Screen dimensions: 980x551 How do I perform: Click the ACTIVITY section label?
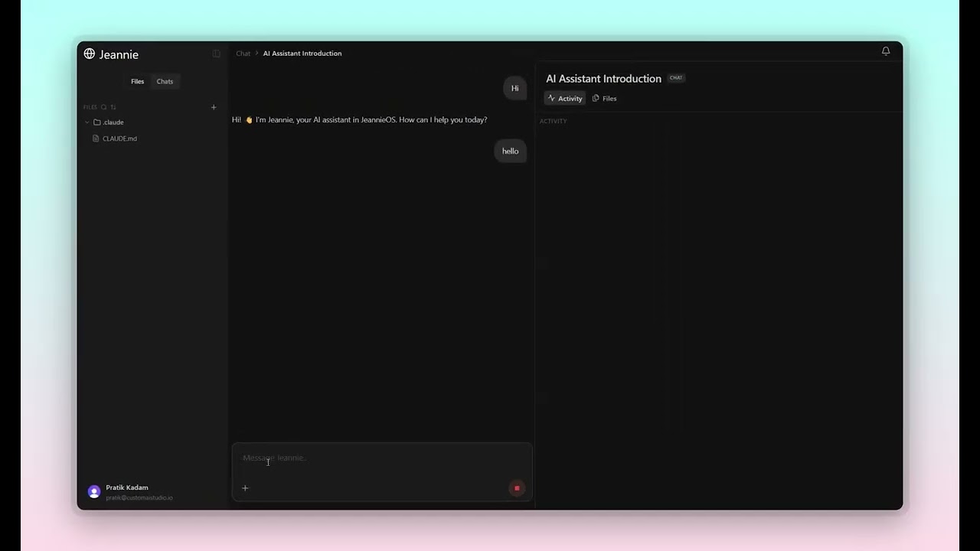(554, 121)
